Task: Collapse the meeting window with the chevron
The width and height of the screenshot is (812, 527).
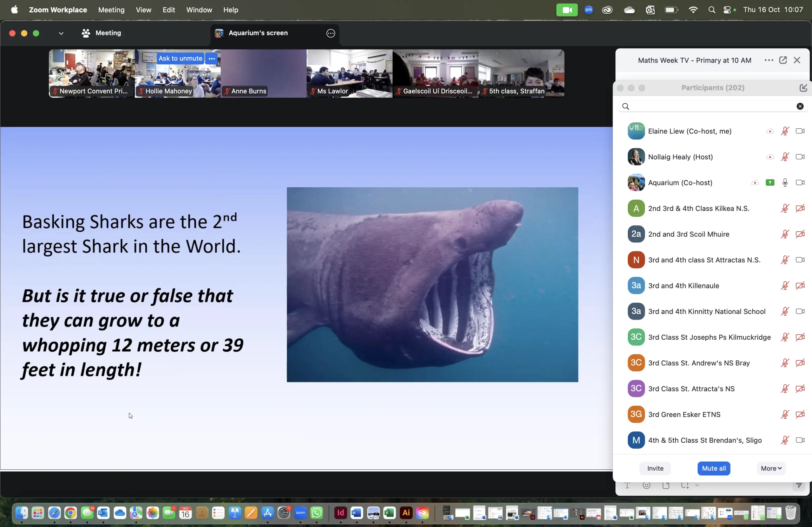Action: 61,33
